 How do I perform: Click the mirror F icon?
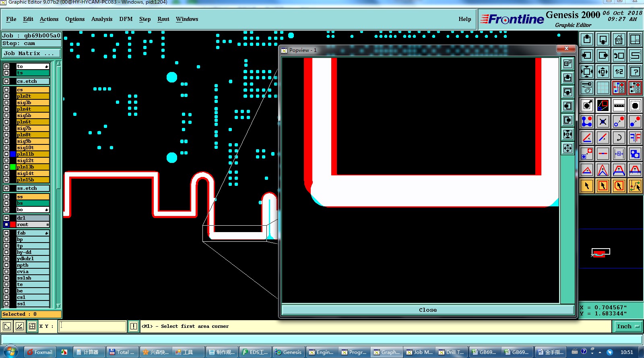pyautogui.click(x=635, y=138)
